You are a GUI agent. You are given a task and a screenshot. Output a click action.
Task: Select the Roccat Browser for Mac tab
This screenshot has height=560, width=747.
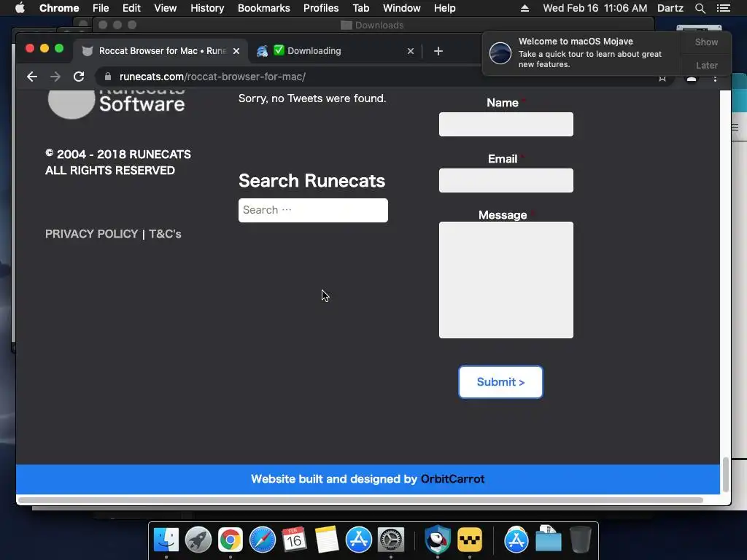pyautogui.click(x=160, y=51)
